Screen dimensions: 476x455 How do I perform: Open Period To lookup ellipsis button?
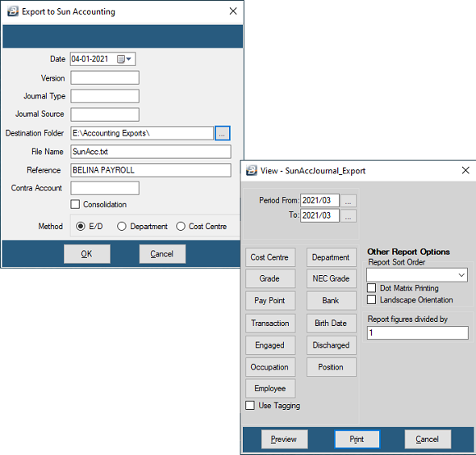[349, 216]
